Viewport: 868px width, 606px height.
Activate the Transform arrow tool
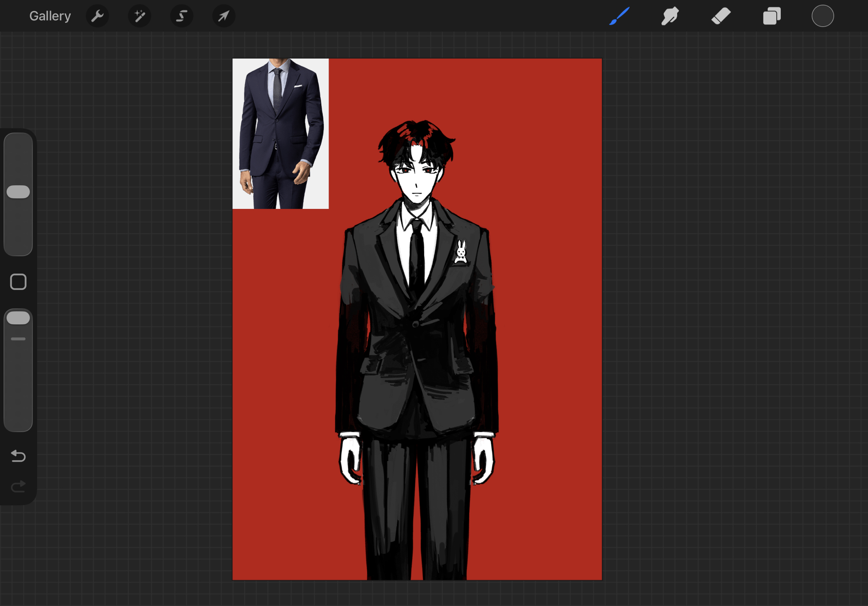(x=224, y=16)
